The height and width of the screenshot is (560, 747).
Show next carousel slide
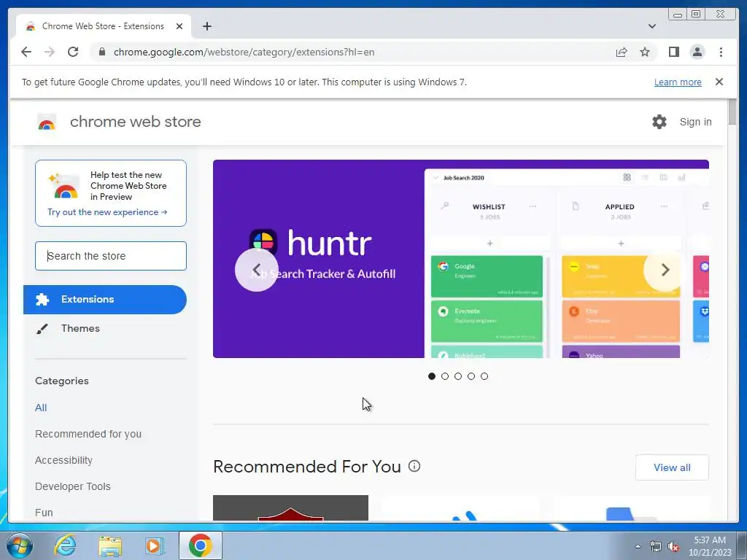[665, 270]
